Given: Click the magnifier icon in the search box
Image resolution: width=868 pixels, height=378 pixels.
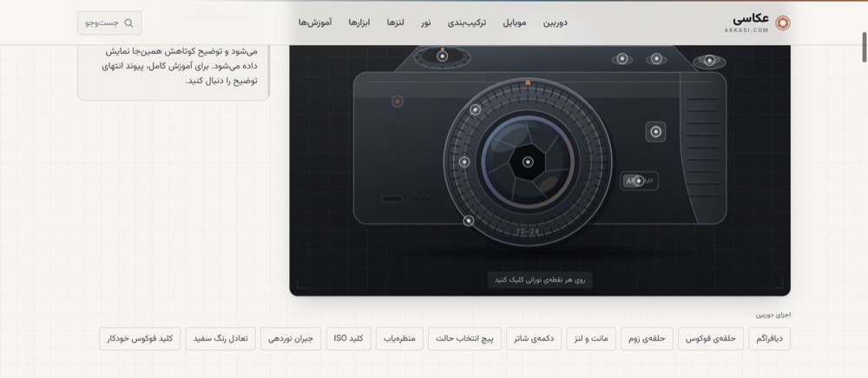Looking at the screenshot, I should 129,23.
